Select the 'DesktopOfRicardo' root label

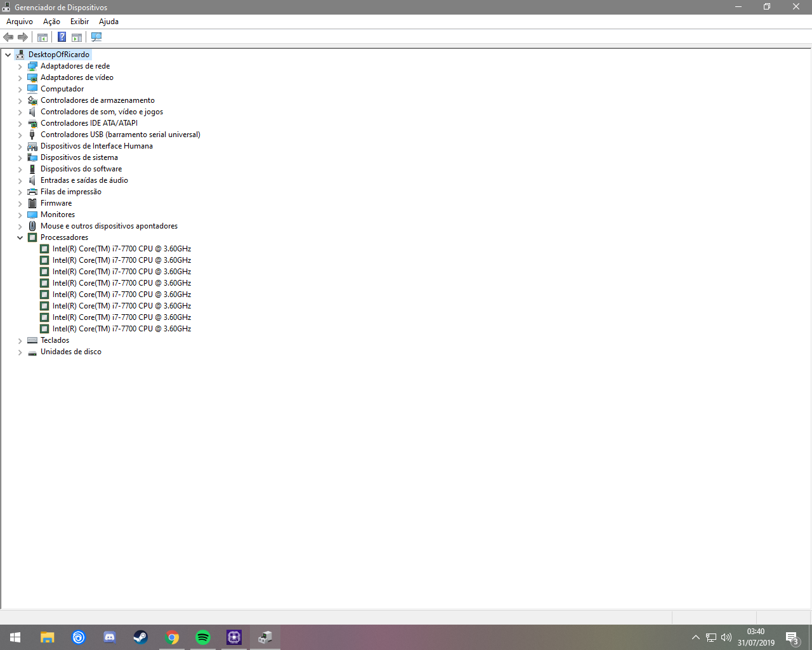pyautogui.click(x=59, y=55)
